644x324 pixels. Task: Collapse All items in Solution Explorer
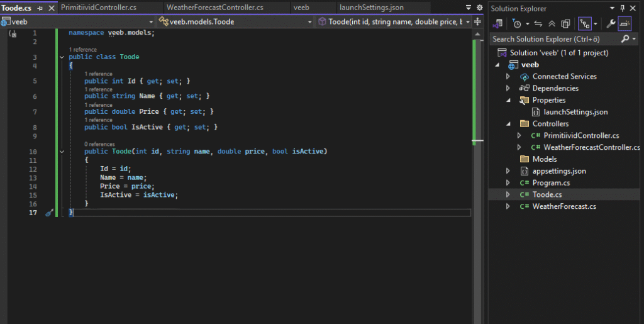[552, 24]
